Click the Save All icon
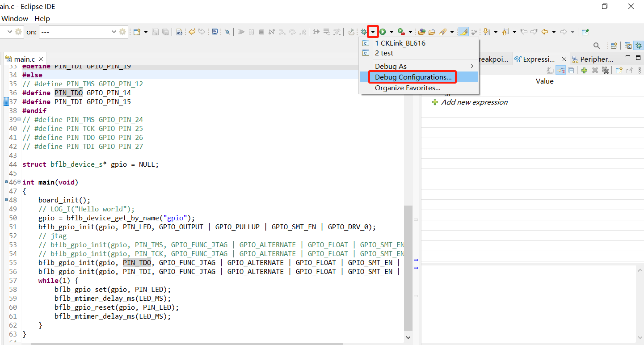The width and height of the screenshot is (644, 345). pos(165,32)
